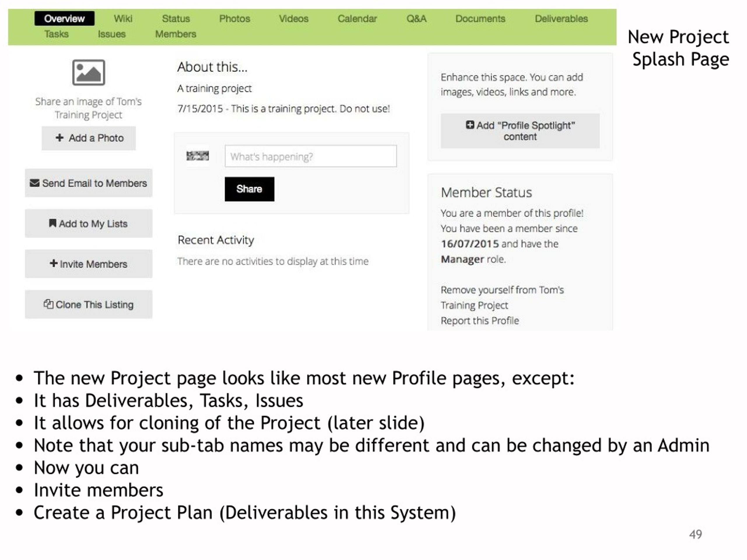Click the copy icon on Clone This Listing

[x=48, y=304]
